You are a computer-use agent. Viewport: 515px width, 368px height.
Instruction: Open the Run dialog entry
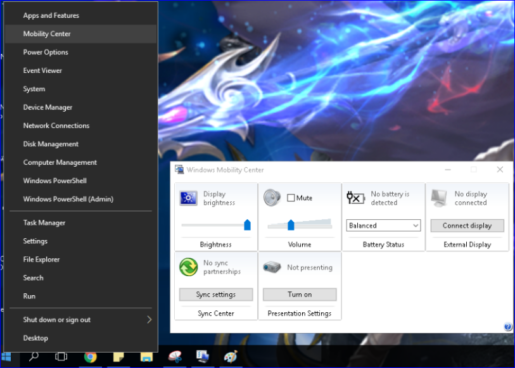point(80,296)
